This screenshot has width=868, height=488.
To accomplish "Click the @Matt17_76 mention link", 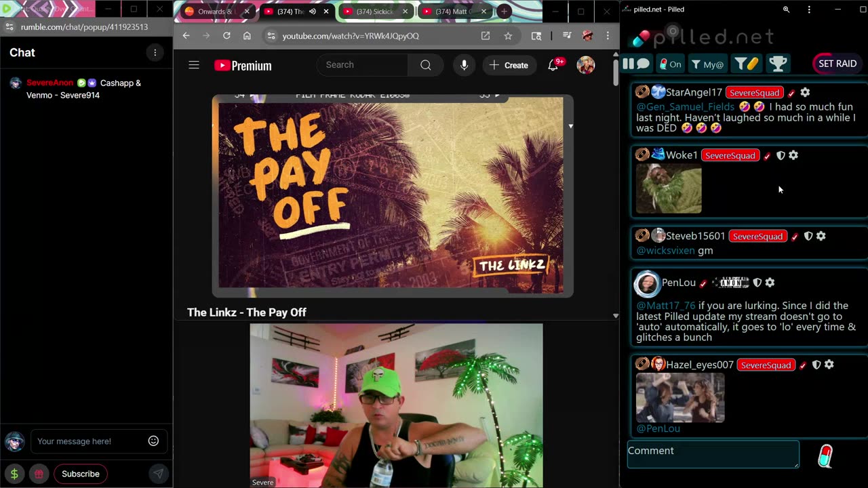I will coord(665,306).
